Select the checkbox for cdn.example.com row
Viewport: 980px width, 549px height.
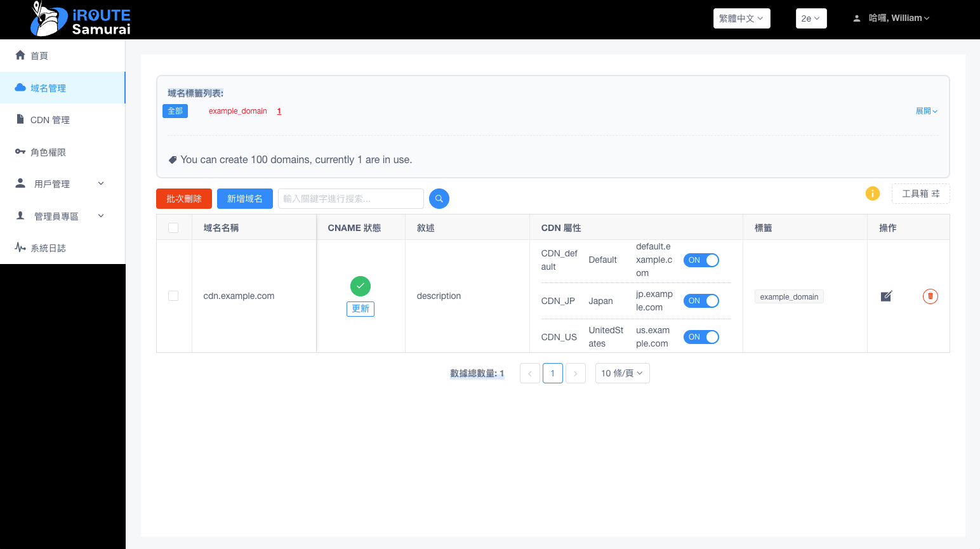[173, 296]
